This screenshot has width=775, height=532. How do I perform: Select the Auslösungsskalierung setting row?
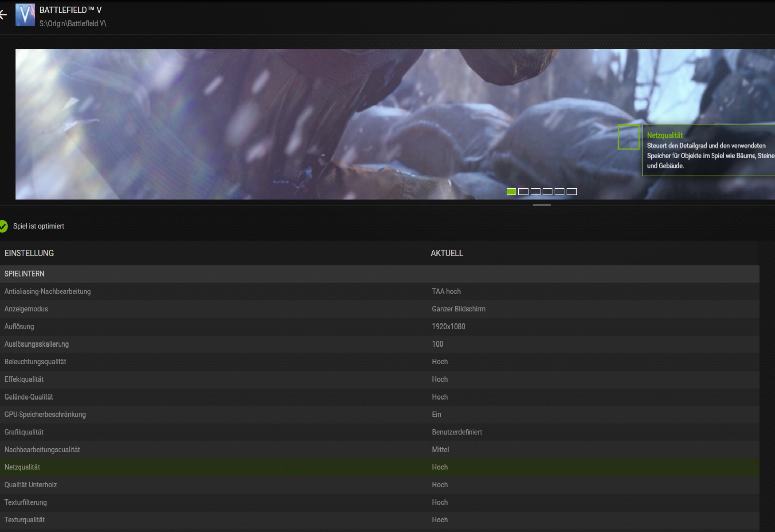(380, 344)
